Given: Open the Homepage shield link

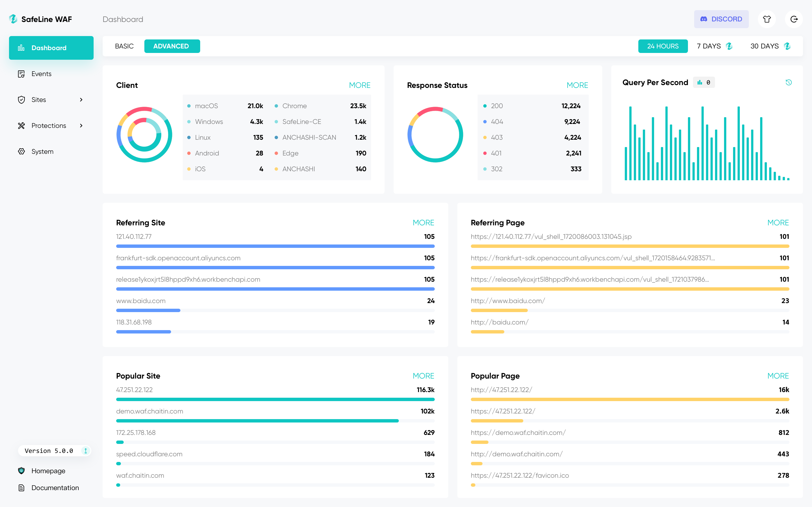Looking at the screenshot, I should tap(48, 471).
